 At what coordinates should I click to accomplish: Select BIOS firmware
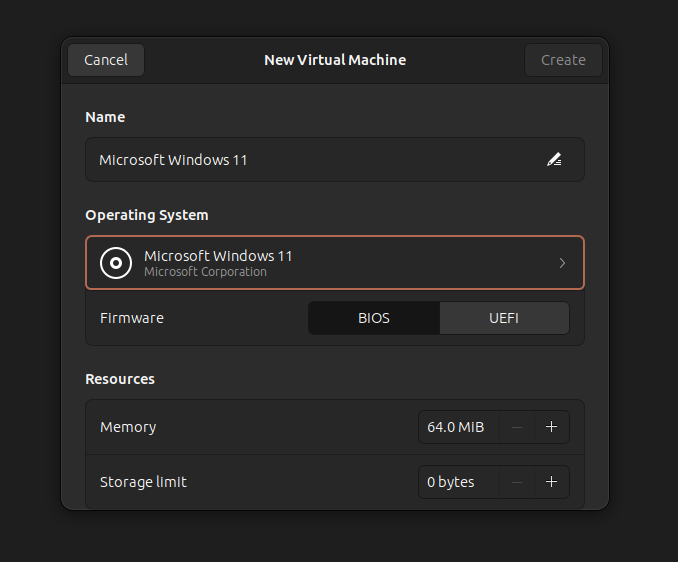tap(374, 318)
